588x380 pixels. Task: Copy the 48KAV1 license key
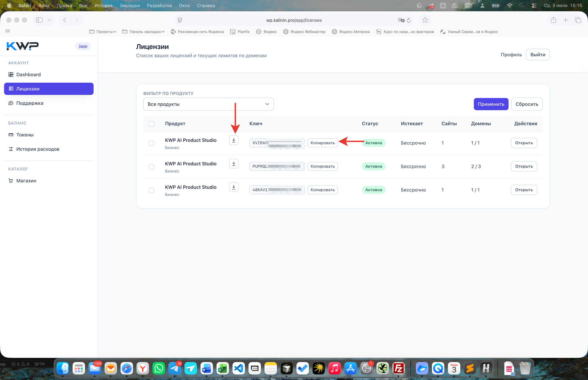(322, 190)
